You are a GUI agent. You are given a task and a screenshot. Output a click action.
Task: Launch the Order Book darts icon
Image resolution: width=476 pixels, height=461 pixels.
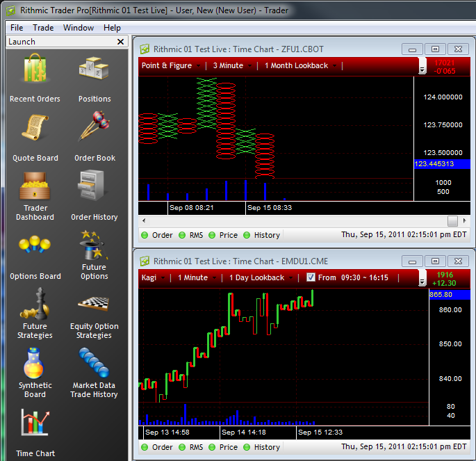94,127
